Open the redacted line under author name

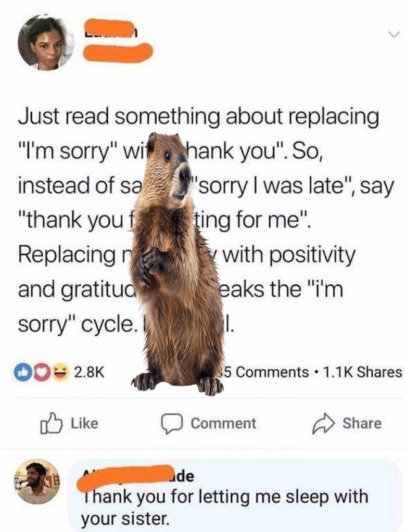coord(118,53)
